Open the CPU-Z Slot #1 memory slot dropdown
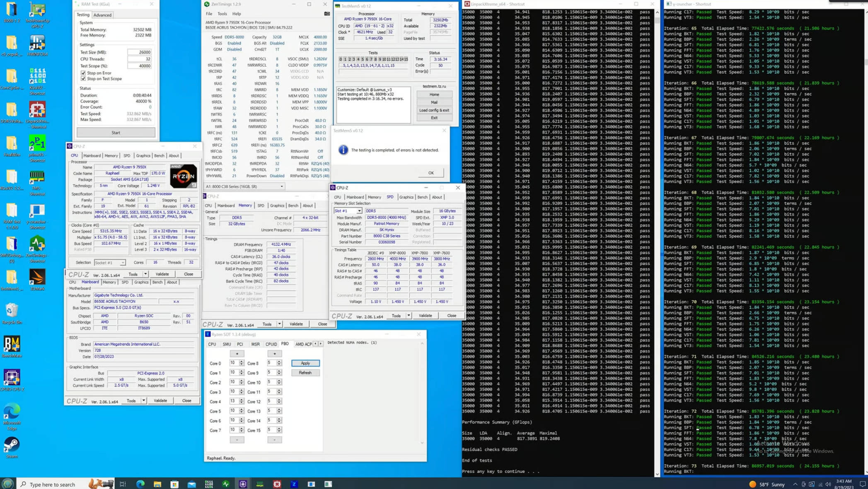This screenshot has width=868, height=489. (348, 211)
